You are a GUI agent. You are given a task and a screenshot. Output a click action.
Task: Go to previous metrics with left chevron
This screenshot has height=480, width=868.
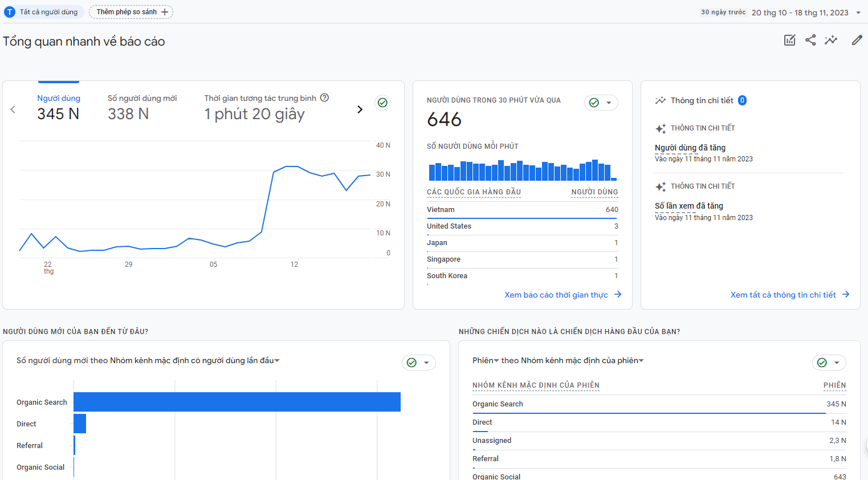pos(13,109)
